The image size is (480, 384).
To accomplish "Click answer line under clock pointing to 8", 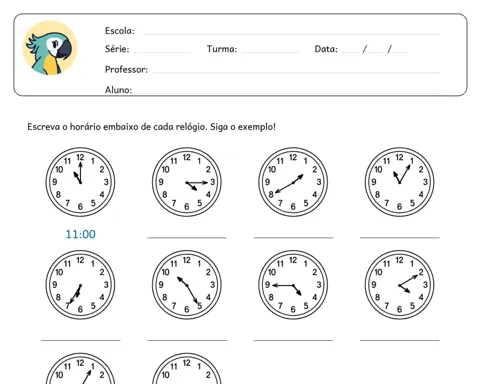I will pos(293,237).
